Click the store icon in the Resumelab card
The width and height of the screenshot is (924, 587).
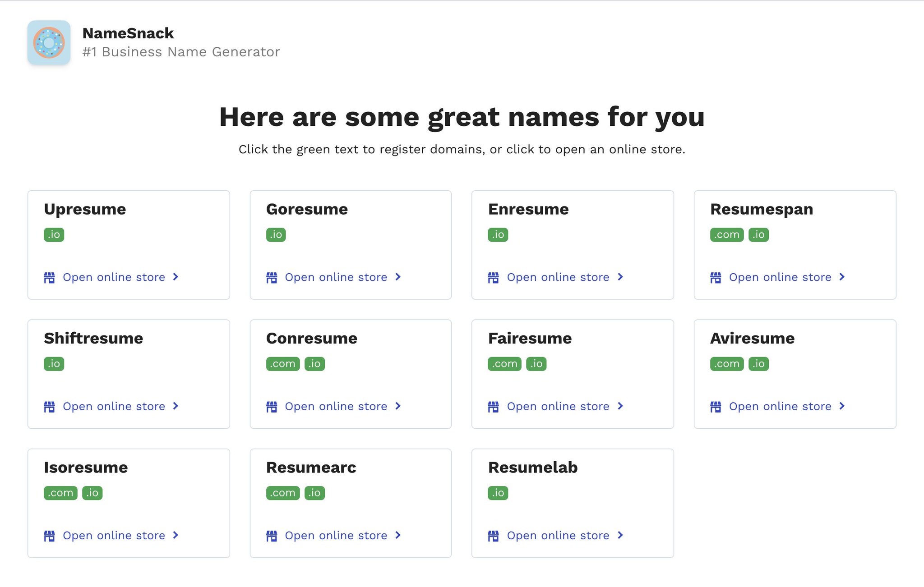493,536
